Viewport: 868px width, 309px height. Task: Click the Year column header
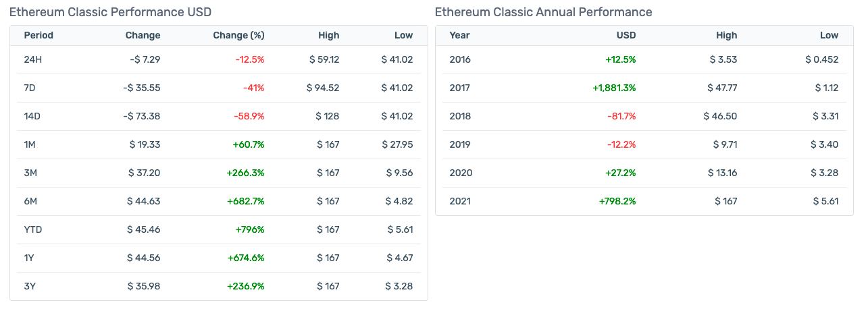tap(459, 35)
